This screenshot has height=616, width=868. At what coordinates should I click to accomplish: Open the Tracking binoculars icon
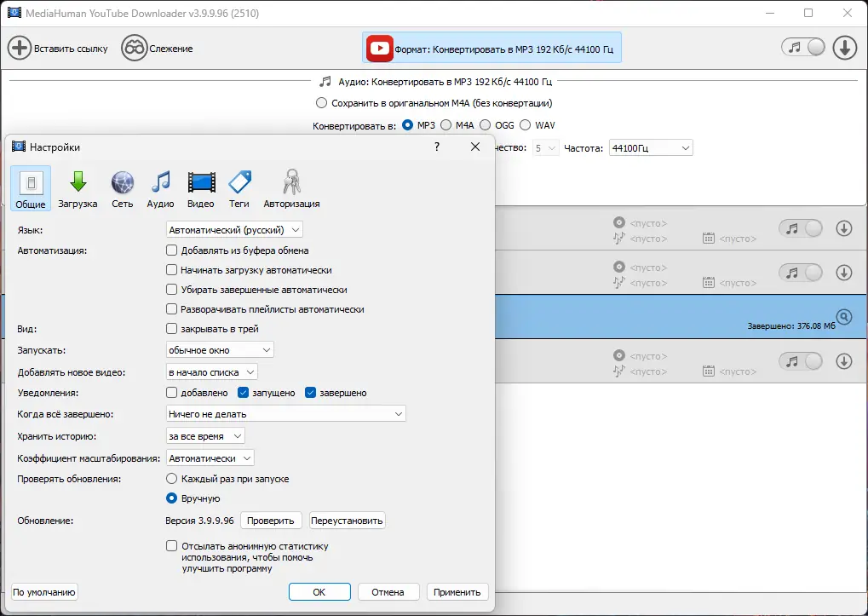pyautogui.click(x=134, y=49)
